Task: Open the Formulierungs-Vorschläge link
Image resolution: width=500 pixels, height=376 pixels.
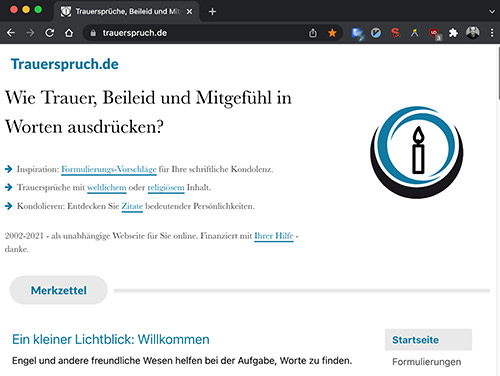Action: tap(109, 169)
